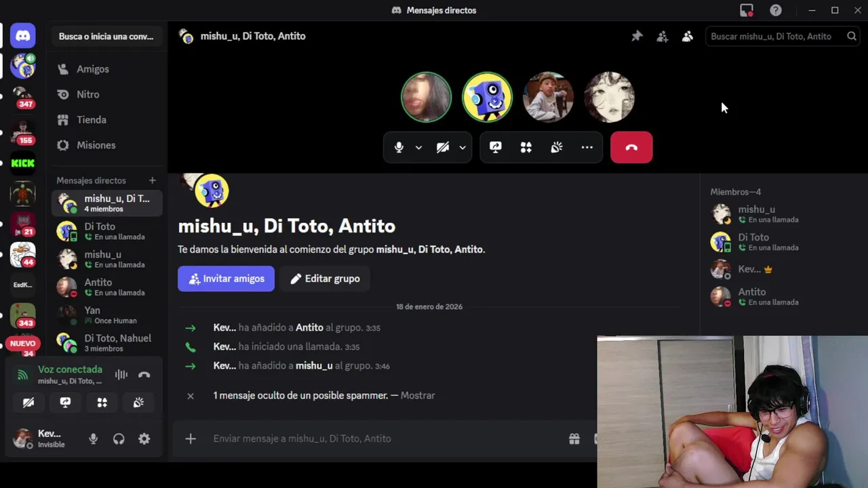868x488 pixels.
Task: Select Antito in members list
Action: tap(781, 297)
